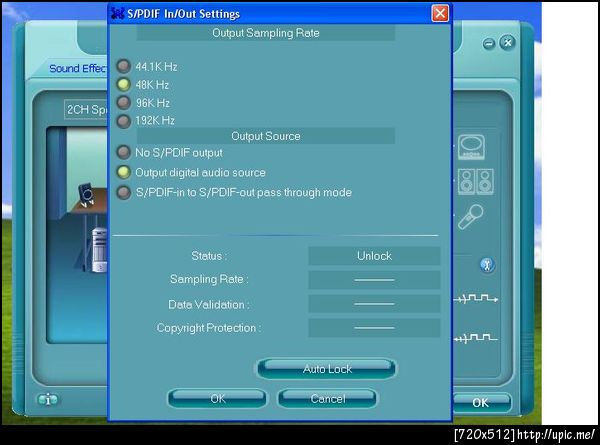Confirm S/PDIF settings with OK button
The height and width of the screenshot is (445, 600).
(x=217, y=399)
